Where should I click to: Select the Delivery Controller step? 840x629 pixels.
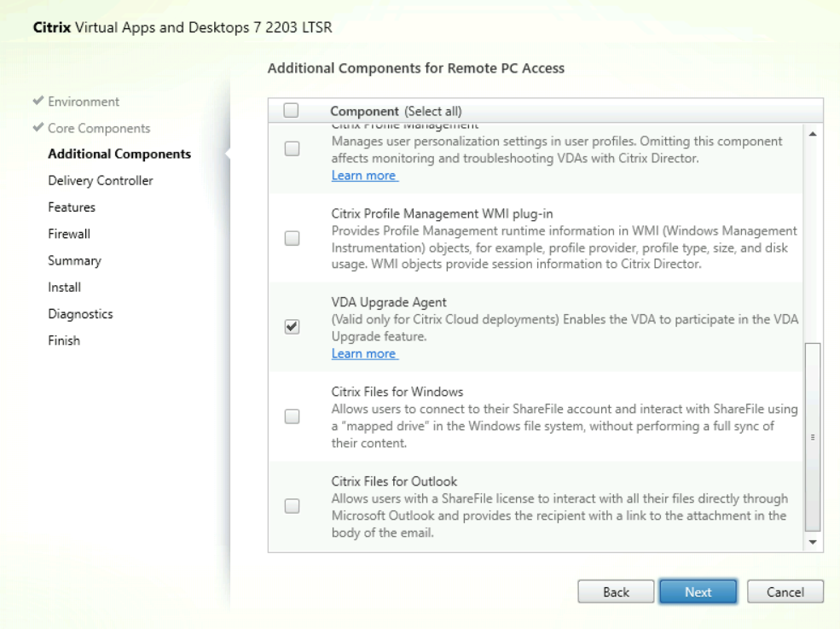click(x=101, y=181)
